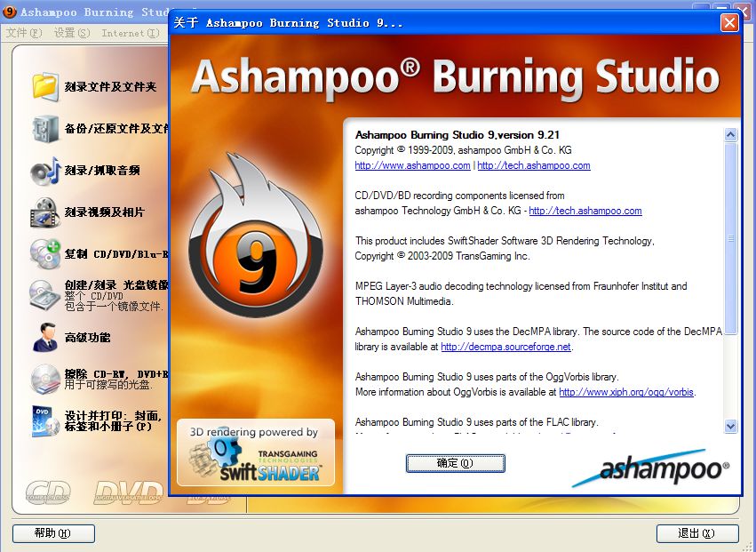The width and height of the screenshot is (756, 552).
Task: Click the orange flame 9 product logo
Action: pos(255,236)
